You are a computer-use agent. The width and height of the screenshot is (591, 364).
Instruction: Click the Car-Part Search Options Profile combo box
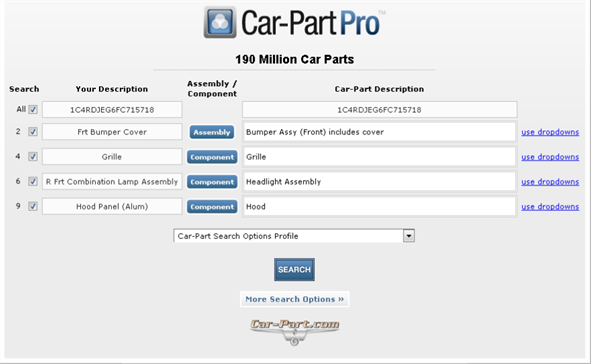(294, 236)
